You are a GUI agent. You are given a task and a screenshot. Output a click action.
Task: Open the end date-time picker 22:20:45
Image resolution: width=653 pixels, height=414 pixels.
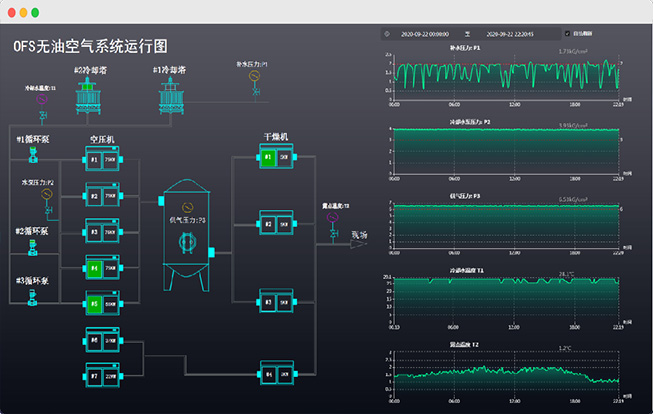coord(510,33)
